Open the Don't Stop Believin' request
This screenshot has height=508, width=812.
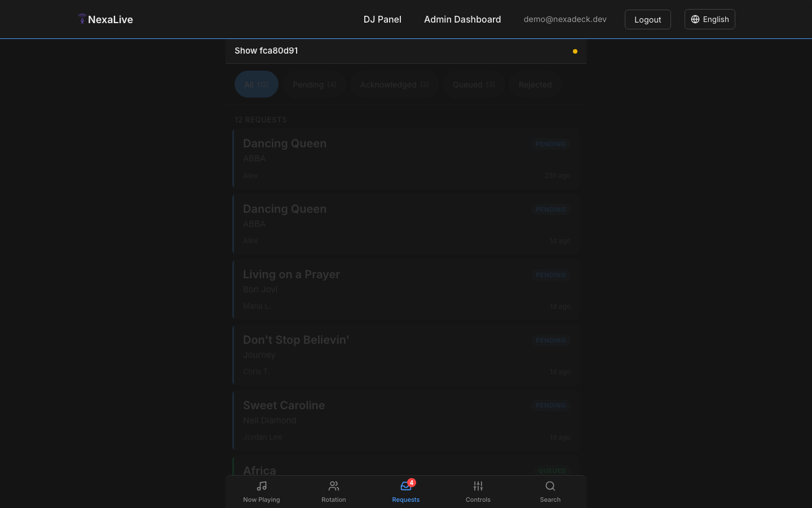(x=406, y=355)
